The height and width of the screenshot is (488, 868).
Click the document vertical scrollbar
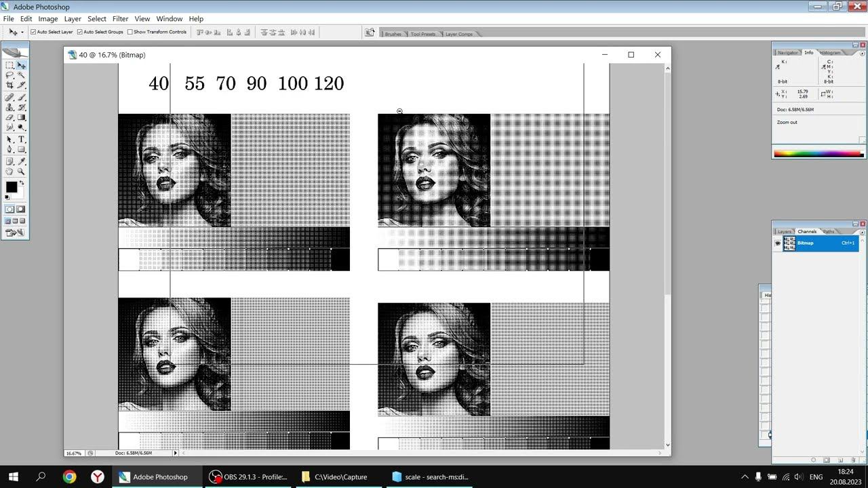tap(668, 256)
